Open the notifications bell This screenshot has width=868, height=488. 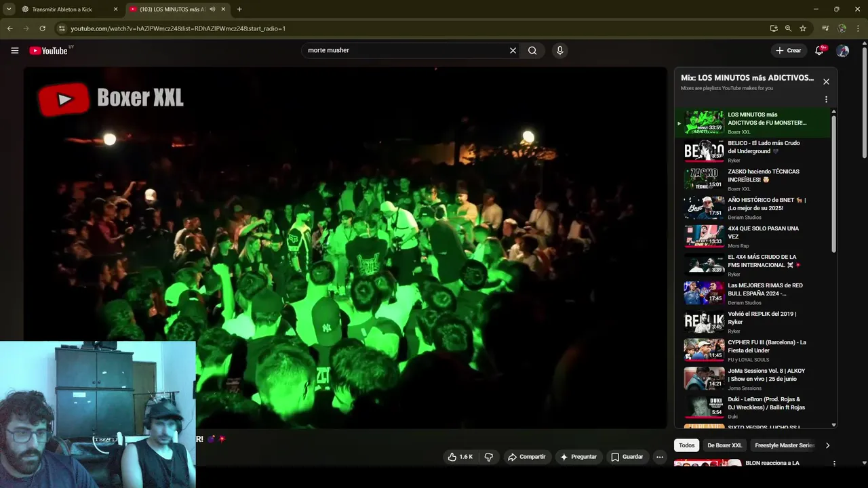pyautogui.click(x=819, y=50)
